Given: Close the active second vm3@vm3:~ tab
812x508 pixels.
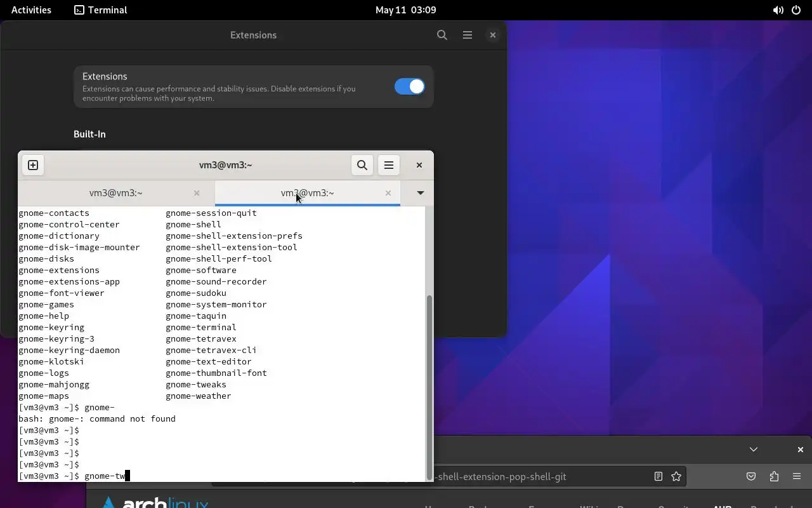Looking at the screenshot, I should tap(388, 193).
